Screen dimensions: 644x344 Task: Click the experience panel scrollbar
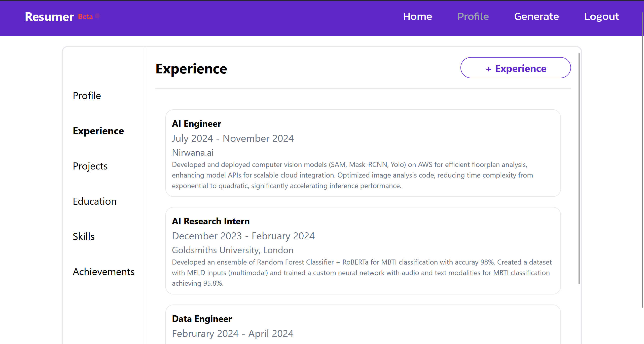(x=579, y=168)
